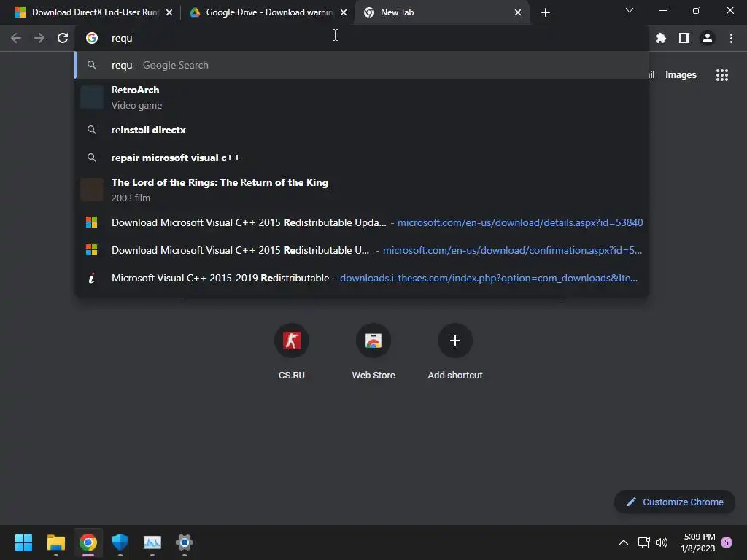Open the microsoft.com details.aspx id=53840 suggestion
Viewport: 747px width, 560px height.
[x=362, y=222]
